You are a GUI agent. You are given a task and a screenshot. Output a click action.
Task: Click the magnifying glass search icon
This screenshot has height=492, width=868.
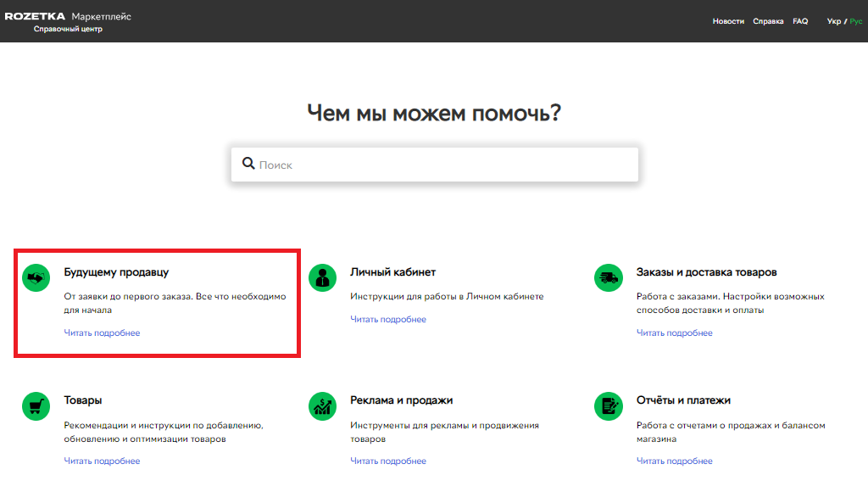[x=248, y=164]
